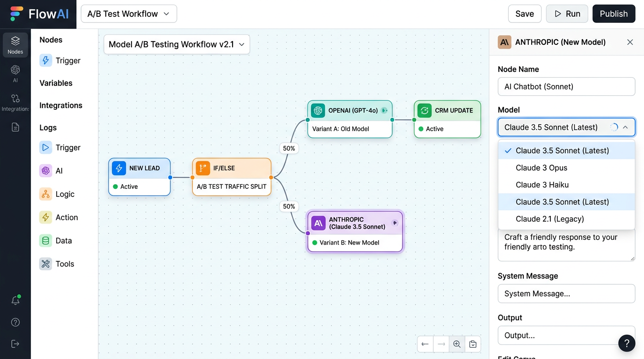This screenshot has width=644, height=359.
Task: Open the Integrations section heading
Action: (61, 105)
